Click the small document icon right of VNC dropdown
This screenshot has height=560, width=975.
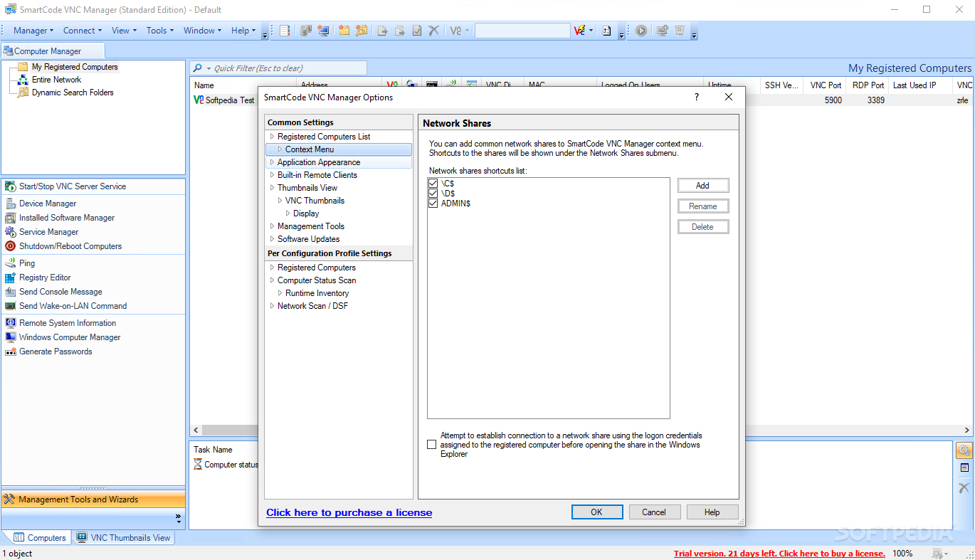(x=606, y=31)
